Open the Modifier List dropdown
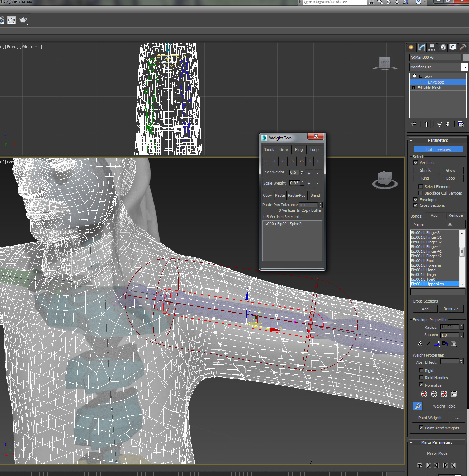This screenshot has height=476, width=469. click(465, 67)
